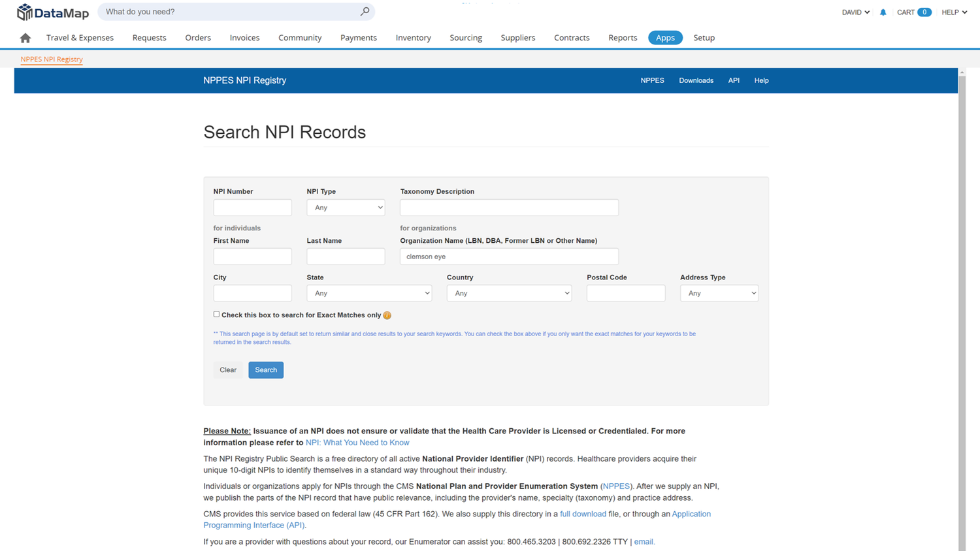Open the Downloads section of NPPES
Image resolution: width=980 pixels, height=551 pixels.
click(696, 80)
